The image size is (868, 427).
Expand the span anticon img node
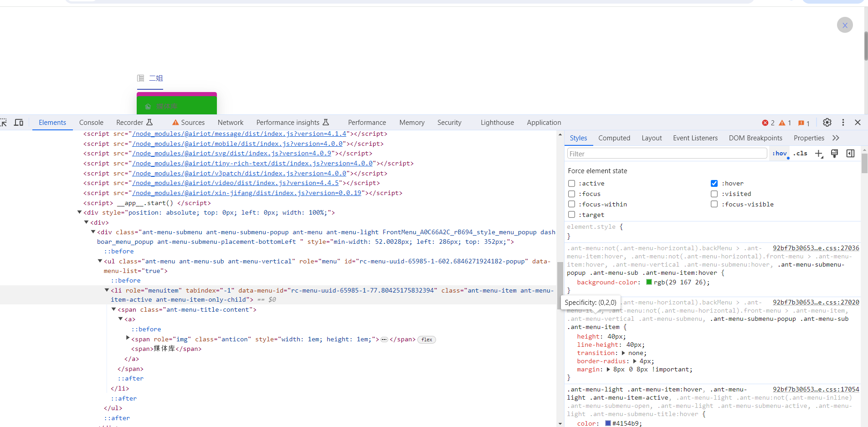pyautogui.click(x=128, y=338)
